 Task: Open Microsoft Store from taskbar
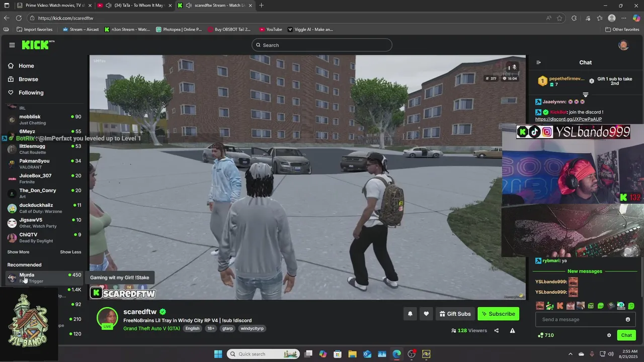[x=338, y=354]
